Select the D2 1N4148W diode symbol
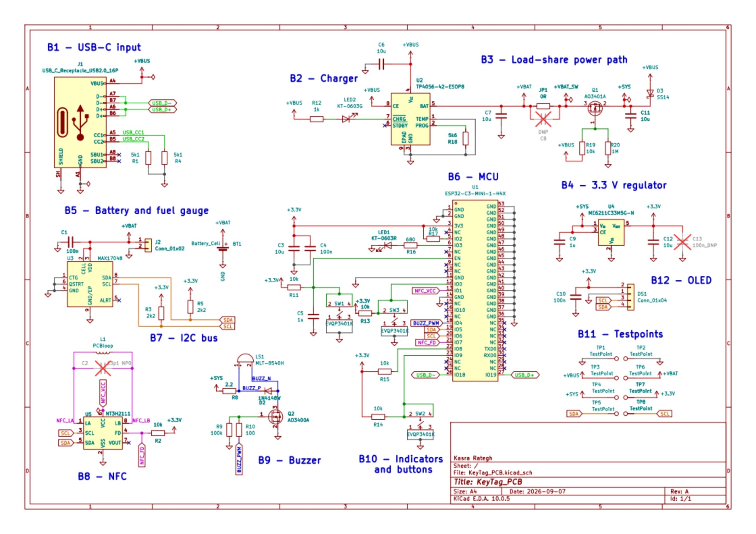The height and width of the screenshot is (534, 756). click(x=269, y=391)
